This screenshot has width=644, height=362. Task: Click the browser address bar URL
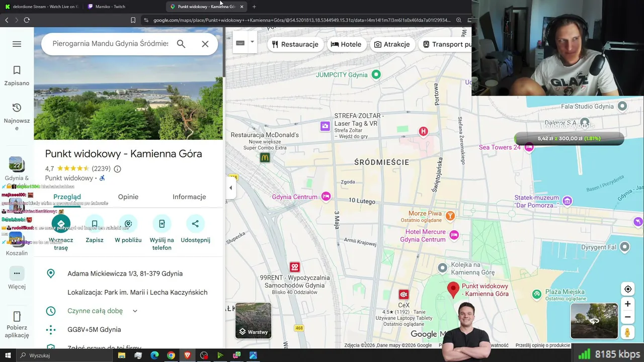pos(302,20)
